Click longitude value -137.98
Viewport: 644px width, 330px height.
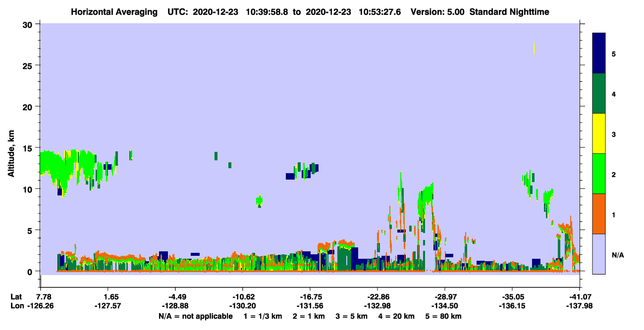[579, 306]
